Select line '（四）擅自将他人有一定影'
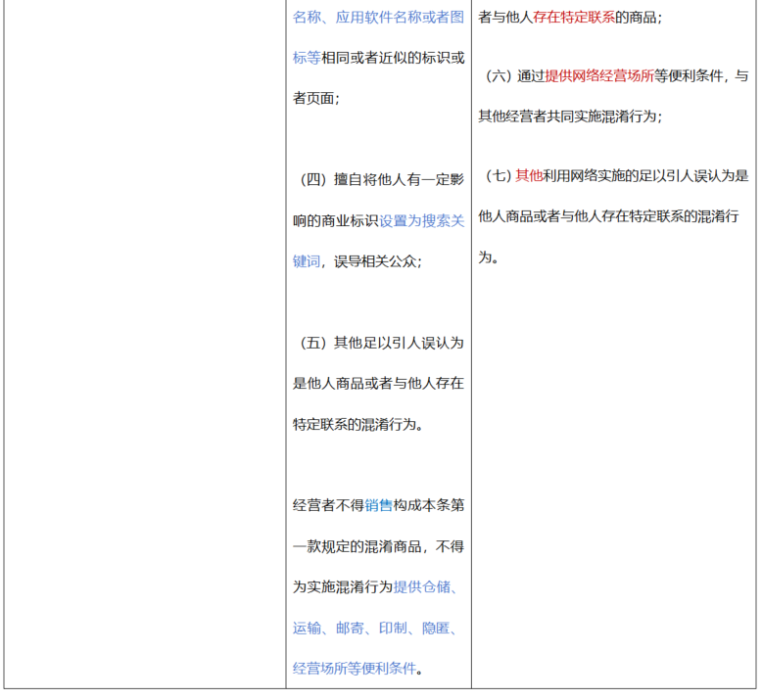This screenshot has width=762, height=700. (x=382, y=180)
